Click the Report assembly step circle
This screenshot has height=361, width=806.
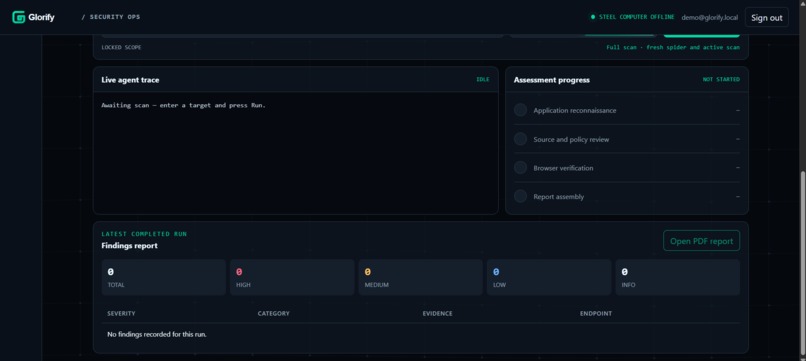(x=520, y=196)
